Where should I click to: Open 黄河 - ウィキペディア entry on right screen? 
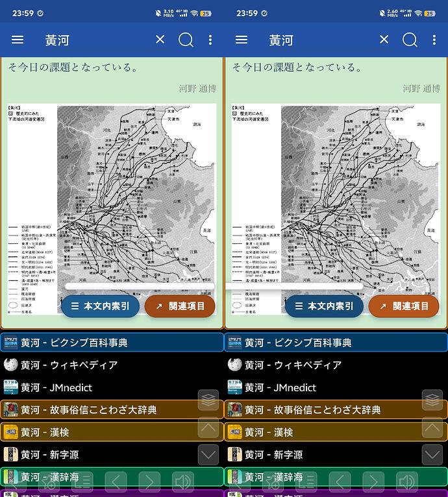pyautogui.click(x=336, y=365)
